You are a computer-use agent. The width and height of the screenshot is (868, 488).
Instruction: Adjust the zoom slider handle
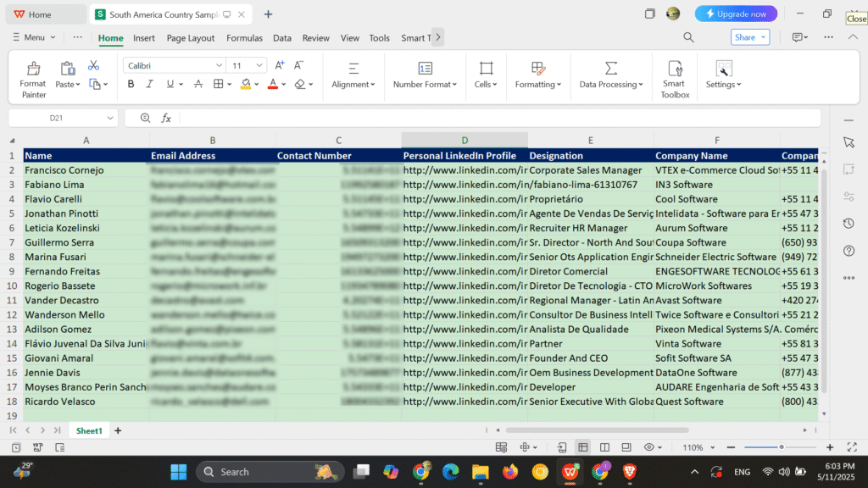click(782, 447)
